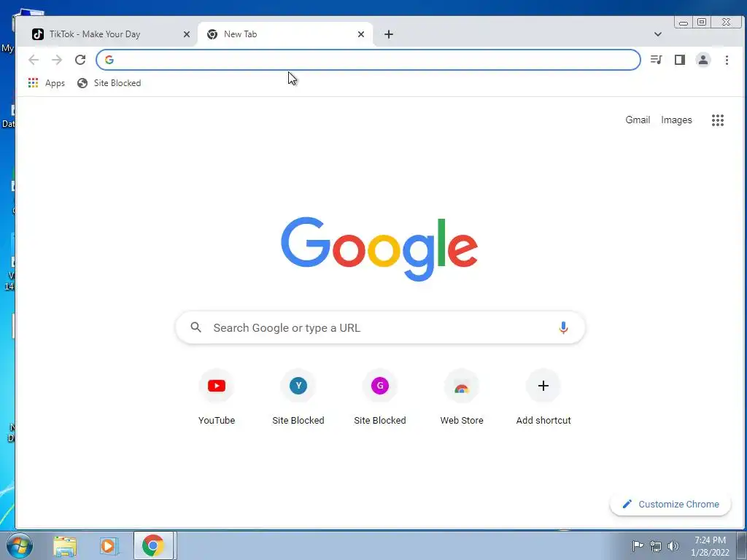Click the Chrome back arrow button
Screen dimensions: 747x560
click(x=34, y=60)
